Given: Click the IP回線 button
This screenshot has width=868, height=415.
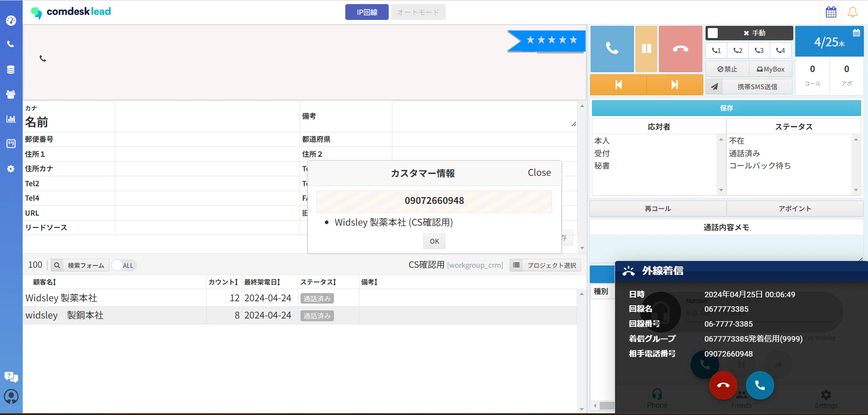Looking at the screenshot, I should (367, 12).
